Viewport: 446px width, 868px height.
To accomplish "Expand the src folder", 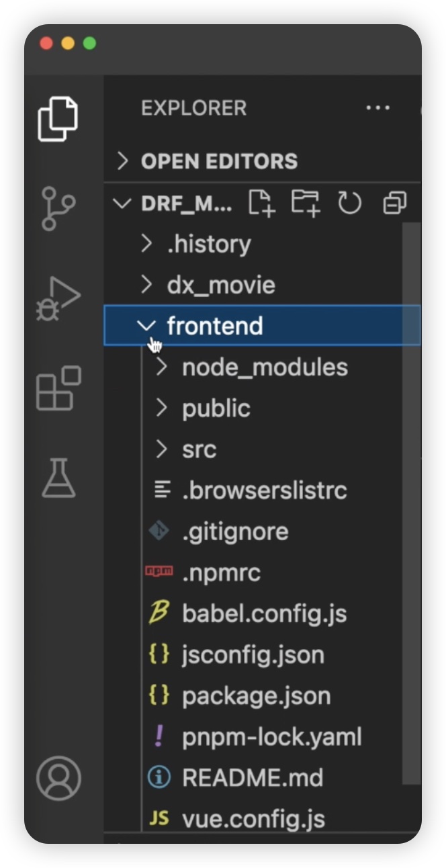I will 199,449.
